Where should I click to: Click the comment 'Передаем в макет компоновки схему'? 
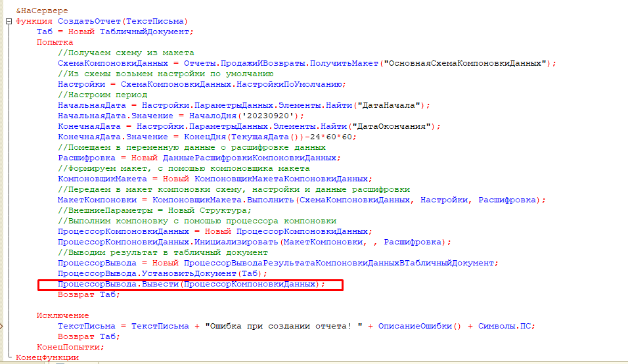coord(234,189)
